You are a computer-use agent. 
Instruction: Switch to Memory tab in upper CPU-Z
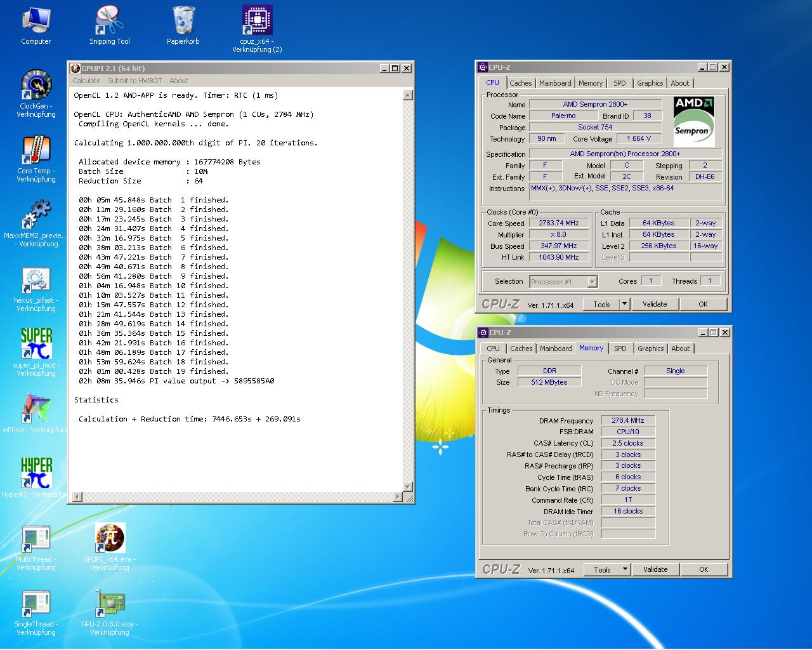[591, 83]
